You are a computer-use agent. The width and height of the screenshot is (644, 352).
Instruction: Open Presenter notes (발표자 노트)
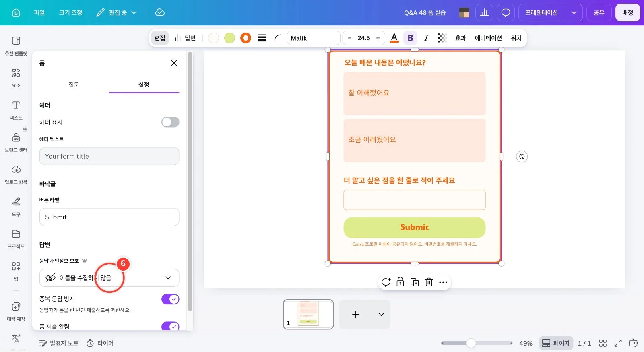[59, 343]
